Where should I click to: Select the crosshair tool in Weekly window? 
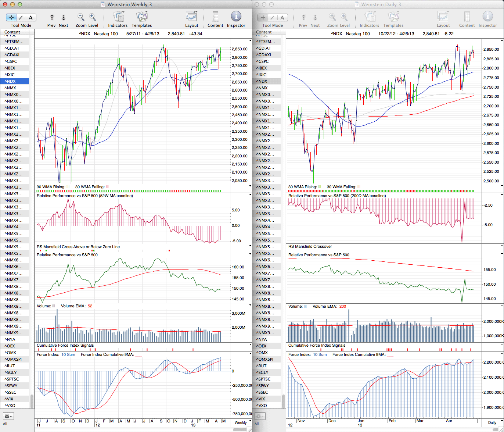point(11,17)
